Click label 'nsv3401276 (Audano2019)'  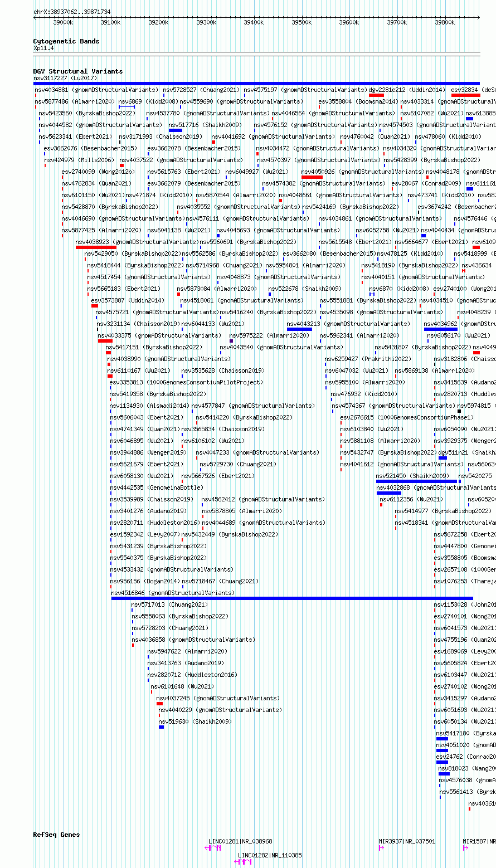(148, 511)
